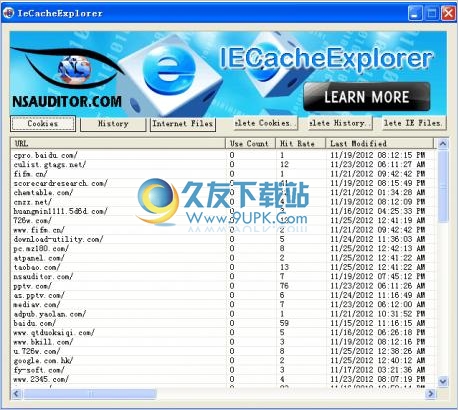Select the pc.mz180.com/ row
This screenshot has height=410, width=458.
pyautogui.click(x=223, y=248)
